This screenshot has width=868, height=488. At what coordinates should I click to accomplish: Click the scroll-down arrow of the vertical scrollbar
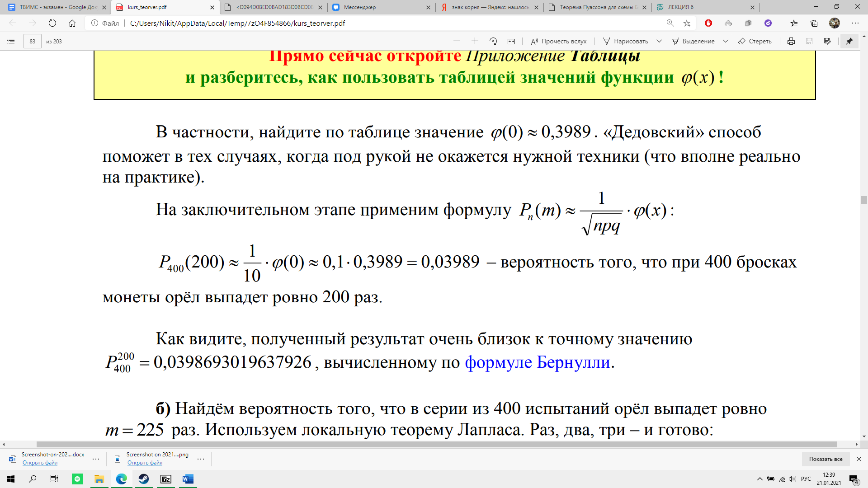click(864, 437)
